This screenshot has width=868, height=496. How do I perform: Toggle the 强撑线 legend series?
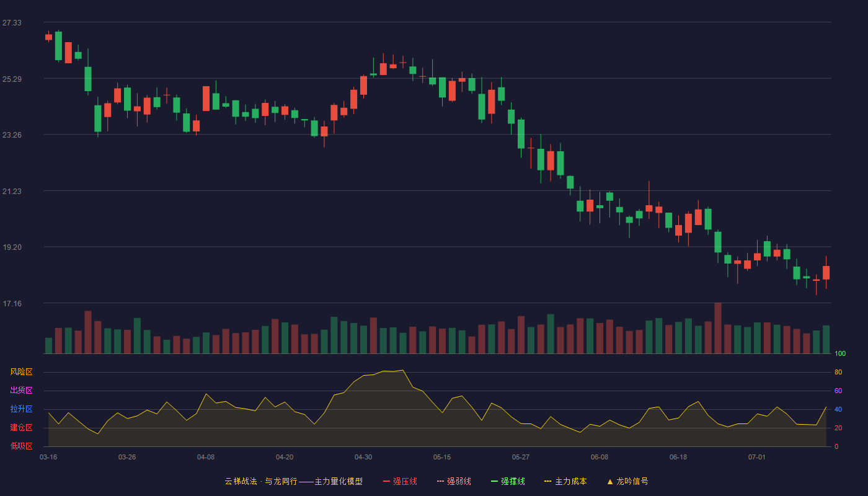point(508,481)
